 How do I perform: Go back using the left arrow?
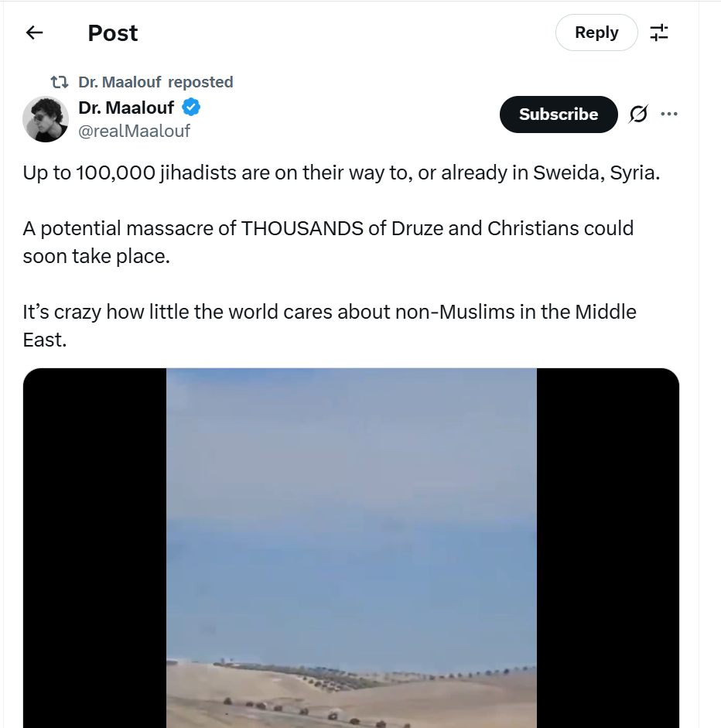point(34,32)
